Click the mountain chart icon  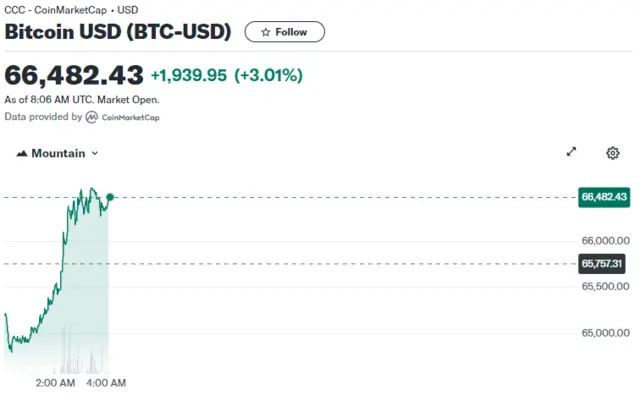point(22,153)
